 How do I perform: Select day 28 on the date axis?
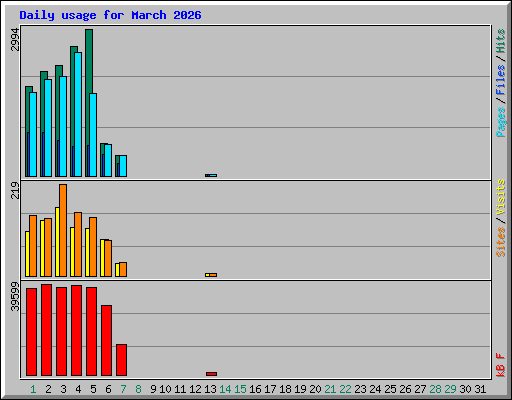pos(435,389)
